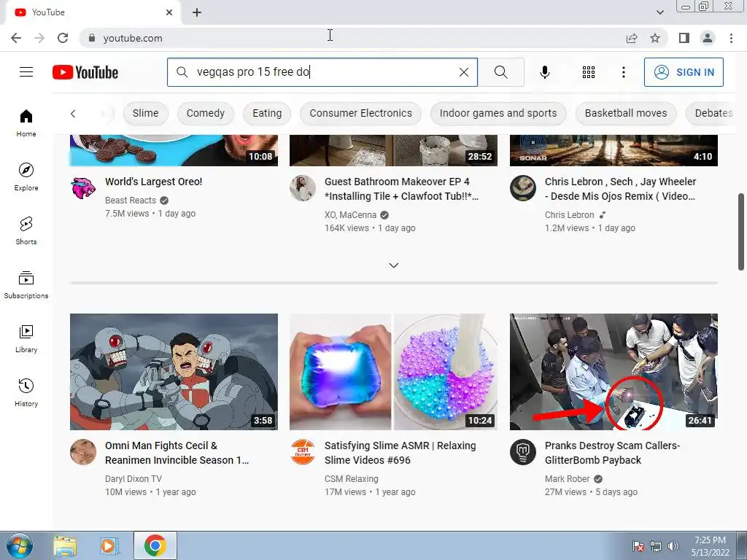Click the magnifier search button
The width and height of the screenshot is (747, 560).
pyautogui.click(x=500, y=72)
